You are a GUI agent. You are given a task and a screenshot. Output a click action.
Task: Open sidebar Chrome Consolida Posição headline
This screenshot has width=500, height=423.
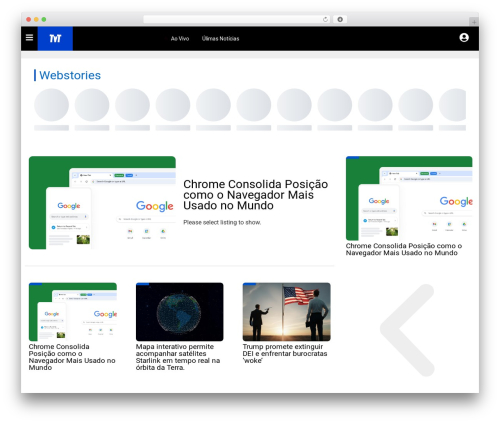404,249
